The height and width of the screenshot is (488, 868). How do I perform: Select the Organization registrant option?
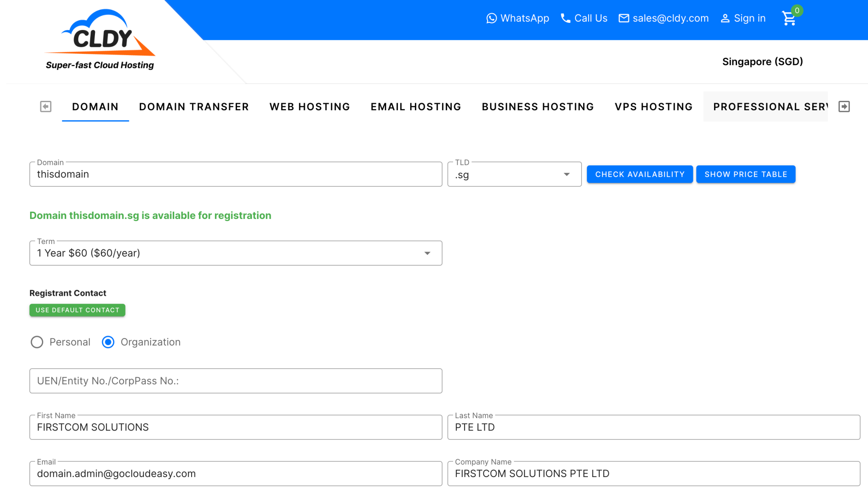coord(108,342)
